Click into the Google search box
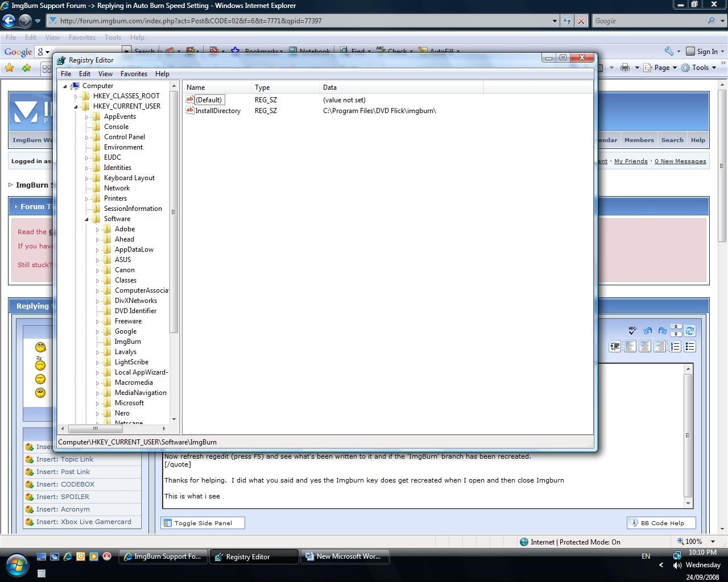Image resolution: width=728 pixels, height=582 pixels. [x=649, y=21]
